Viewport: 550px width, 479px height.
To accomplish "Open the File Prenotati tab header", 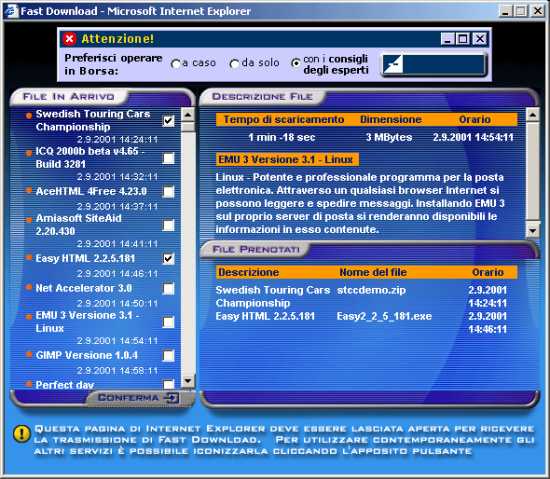I will click(256, 250).
